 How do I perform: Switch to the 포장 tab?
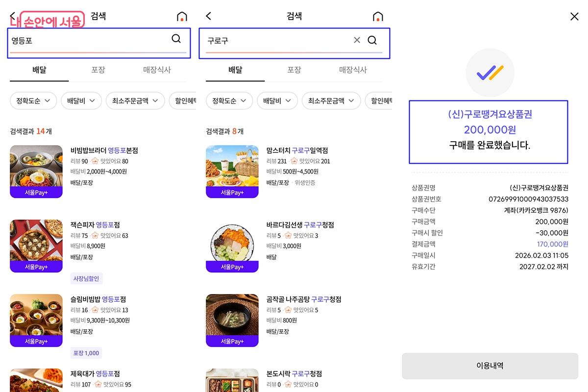click(98, 70)
